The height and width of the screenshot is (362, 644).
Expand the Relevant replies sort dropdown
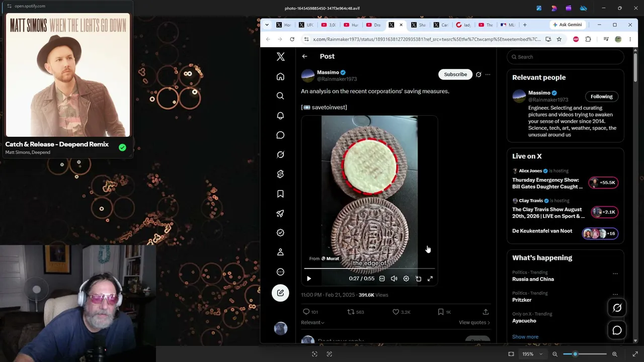[312, 322]
